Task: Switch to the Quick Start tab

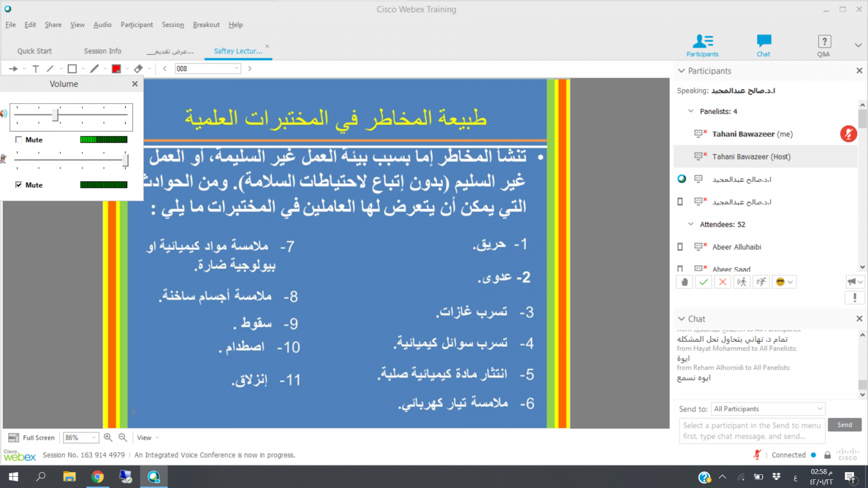Action: (x=35, y=51)
